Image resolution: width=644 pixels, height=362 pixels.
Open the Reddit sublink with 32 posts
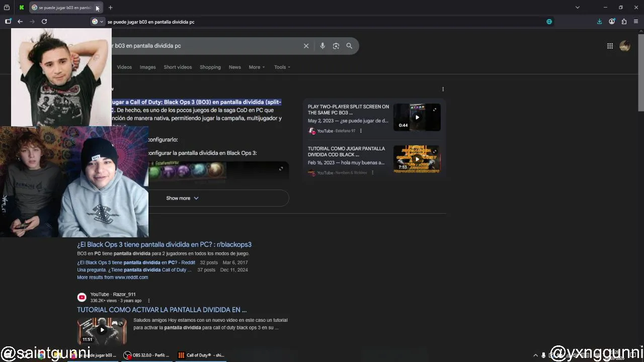click(x=136, y=262)
